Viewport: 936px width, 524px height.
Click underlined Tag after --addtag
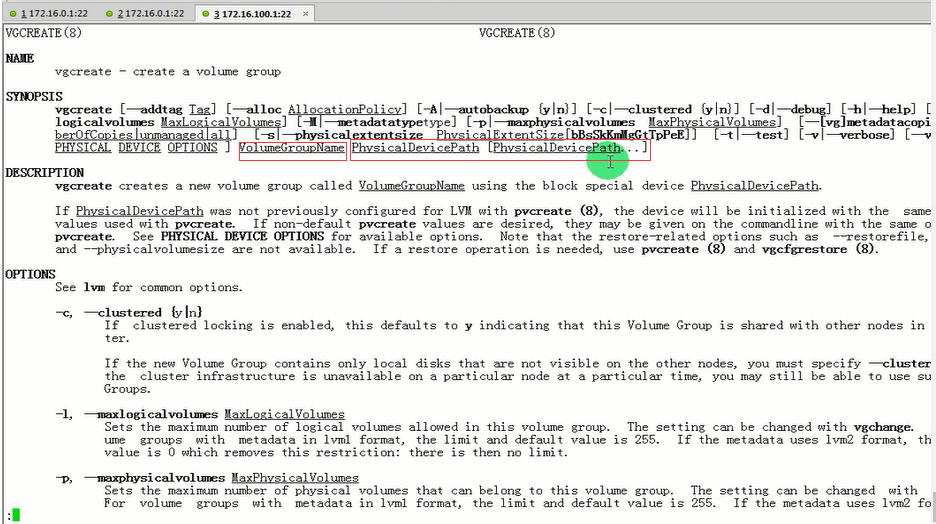[199, 110]
